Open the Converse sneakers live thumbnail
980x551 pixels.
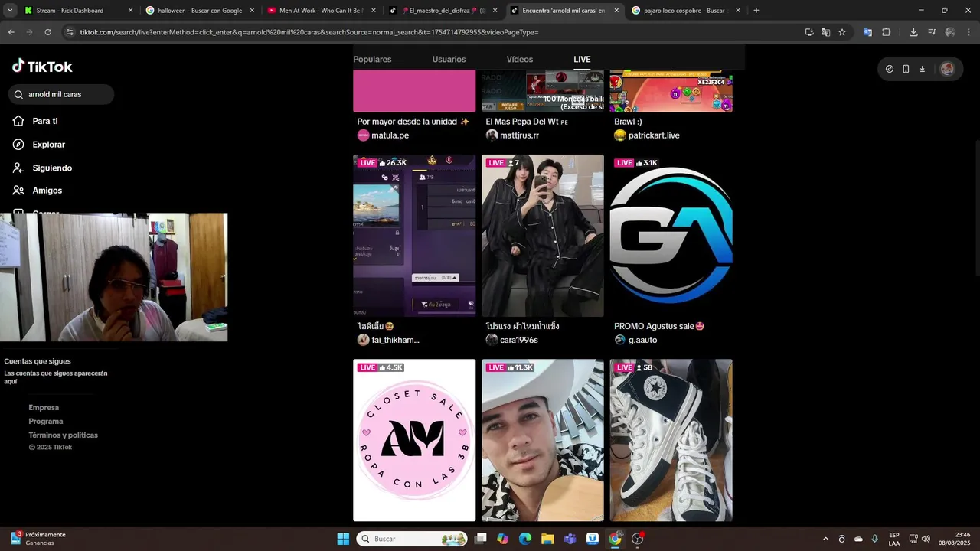point(671,440)
